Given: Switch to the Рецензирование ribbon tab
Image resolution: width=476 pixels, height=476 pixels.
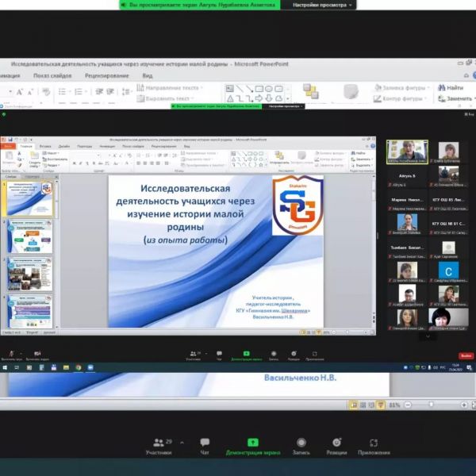Looking at the screenshot, I should tap(107, 75).
